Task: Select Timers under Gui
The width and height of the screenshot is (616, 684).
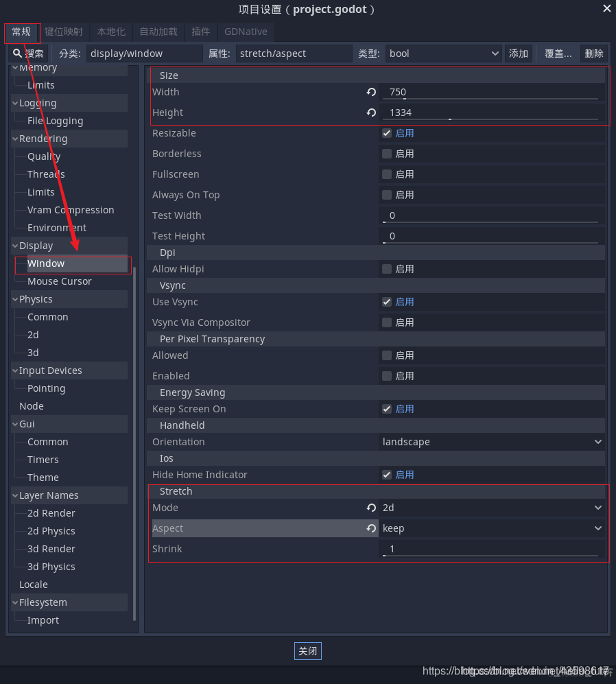Action: (x=43, y=460)
